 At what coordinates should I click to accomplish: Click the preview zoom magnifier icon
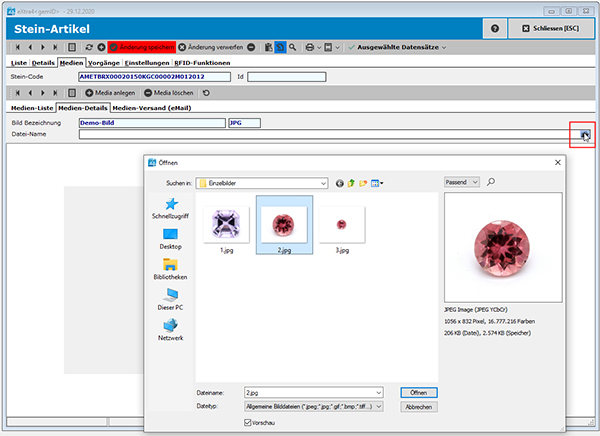coord(491,182)
